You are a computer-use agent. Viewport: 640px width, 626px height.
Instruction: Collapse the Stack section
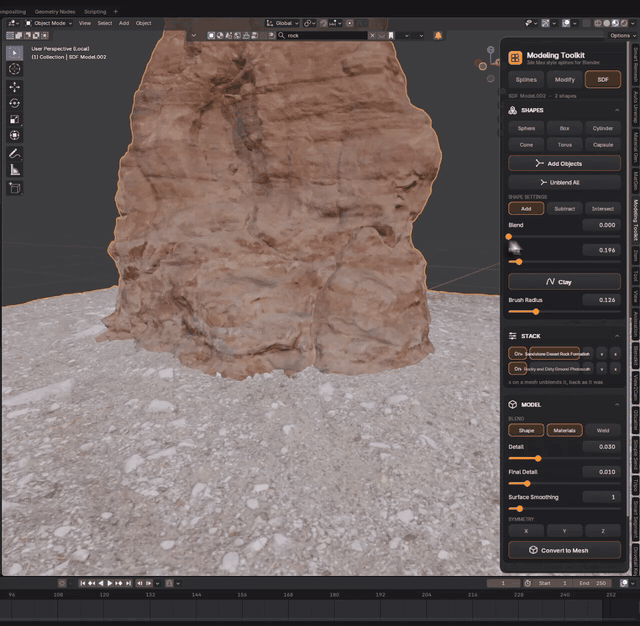[617, 336]
